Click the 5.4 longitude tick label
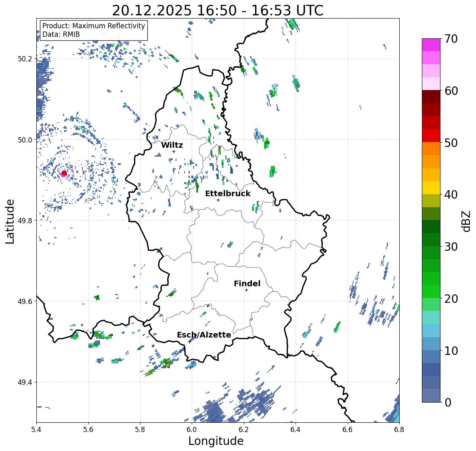Image resolution: width=476 pixels, height=451 pixels. [36, 430]
